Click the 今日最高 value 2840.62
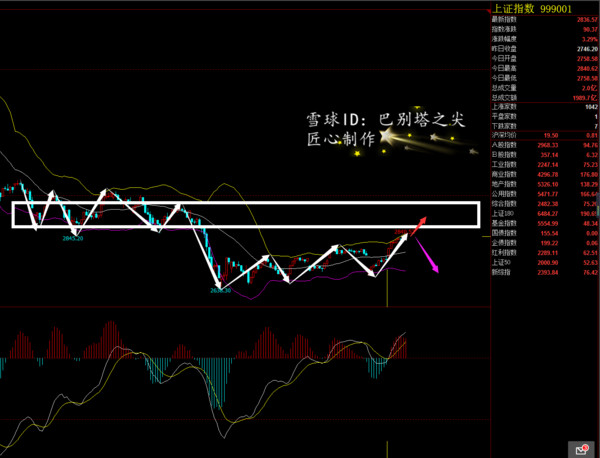The width and height of the screenshot is (600, 458). (587, 68)
